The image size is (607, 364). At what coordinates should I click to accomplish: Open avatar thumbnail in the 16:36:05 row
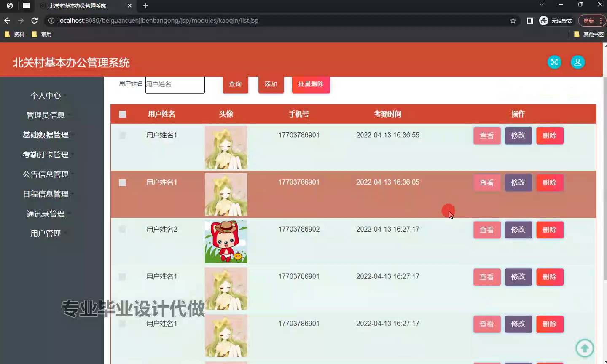click(226, 195)
